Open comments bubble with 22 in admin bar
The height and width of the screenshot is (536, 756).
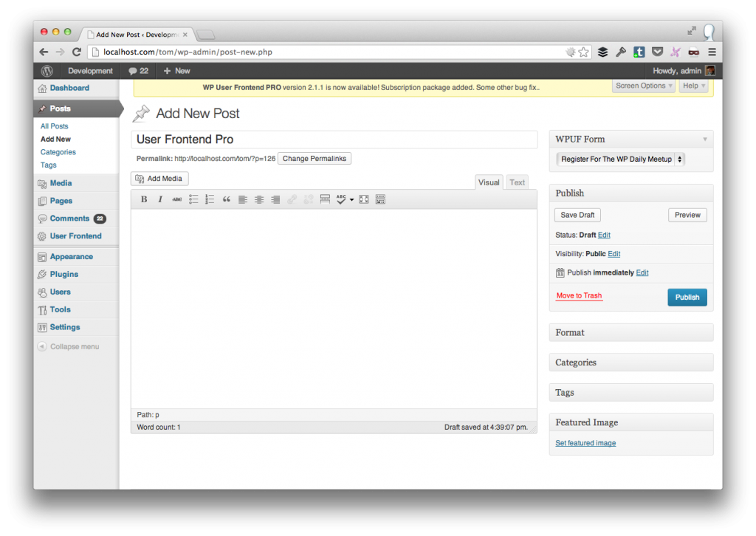(x=138, y=71)
